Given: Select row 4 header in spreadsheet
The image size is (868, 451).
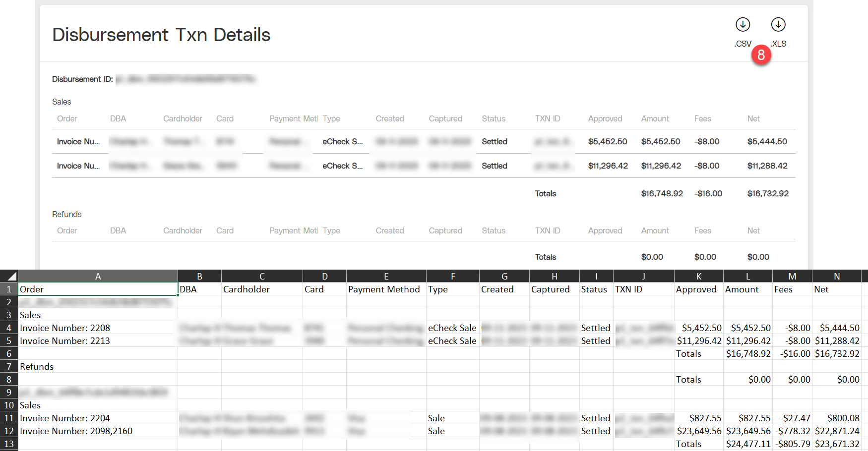Looking at the screenshot, I should click(x=9, y=328).
